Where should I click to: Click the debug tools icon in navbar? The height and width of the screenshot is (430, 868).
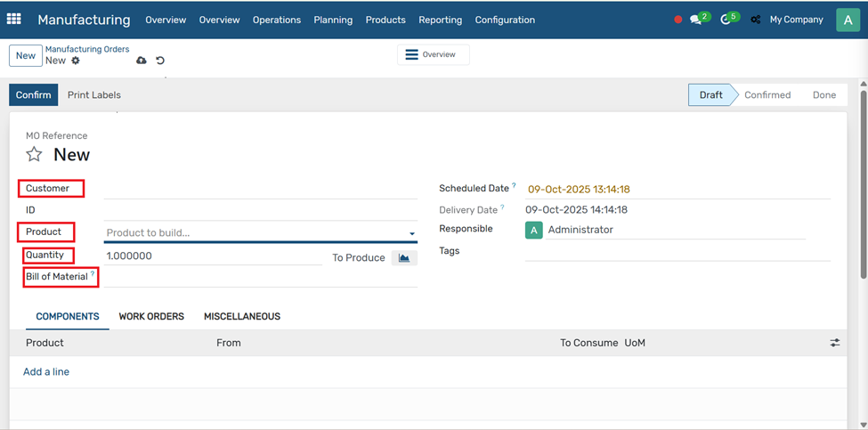[x=756, y=20]
